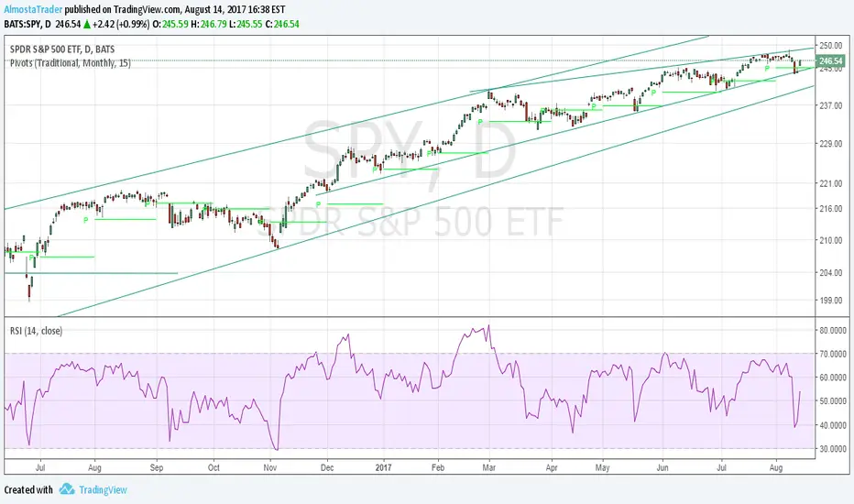Image resolution: width=854 pixels, height=504 pixels.
Task: Select the BATS:SPY, D symbol header
Action: [28, 24]
